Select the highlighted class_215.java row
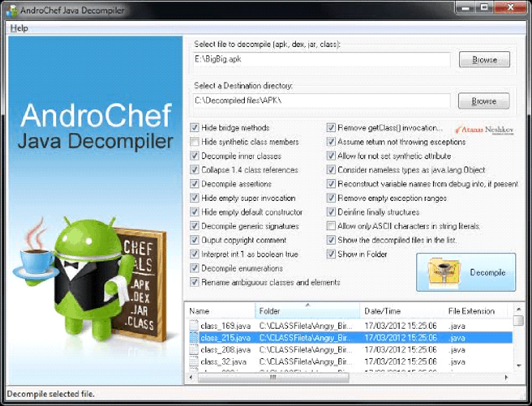Screen dimensions: 532x406 coord(350,338)
